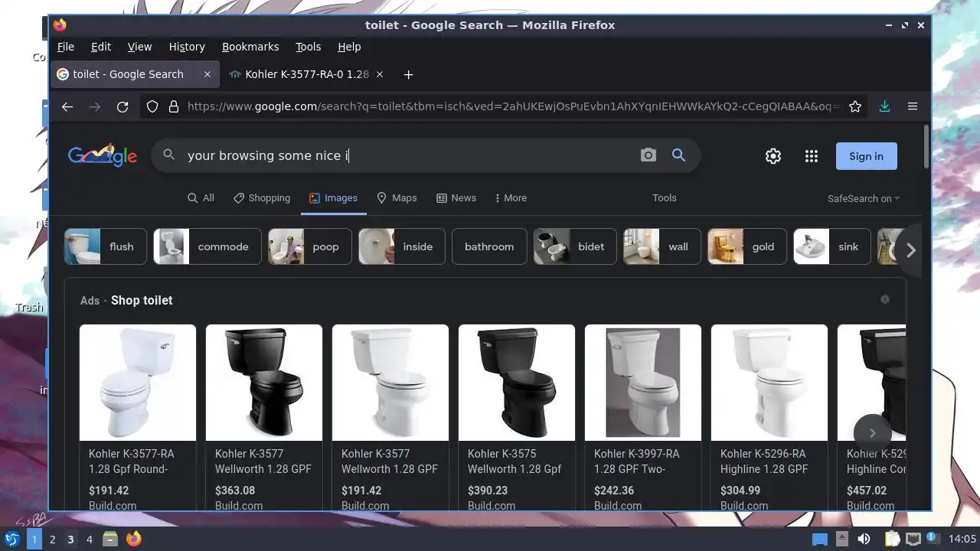Reload the current page
The height and width of the screenshot is (551, 980).
122,106
